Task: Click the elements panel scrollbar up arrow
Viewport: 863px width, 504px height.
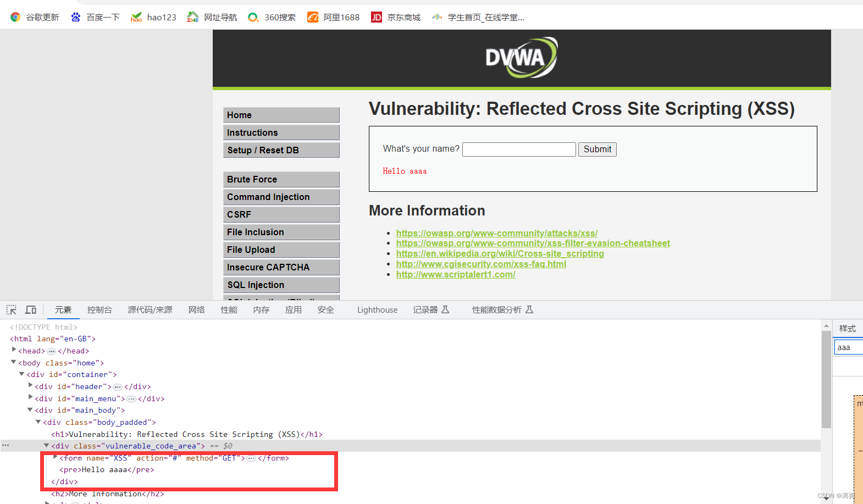Action: 826,326
